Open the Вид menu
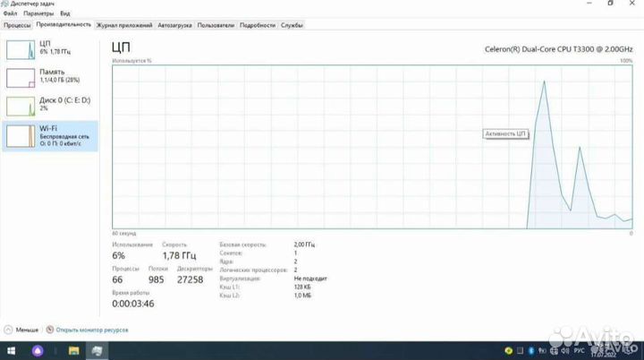The width and height of the screenshot is (644, 360). [x=65, y=13]
